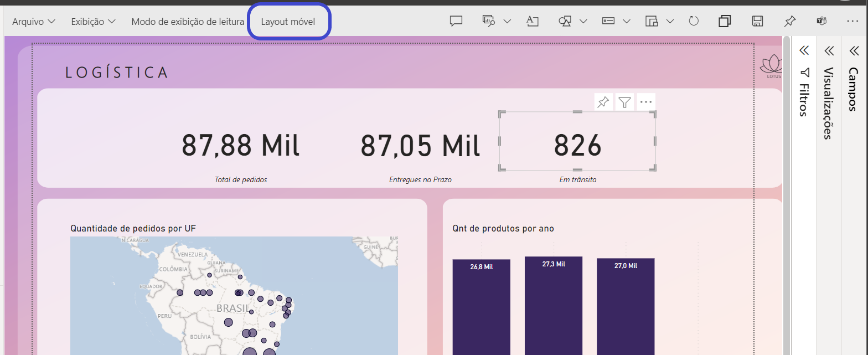This screenshot has width=868, height=355.
Task: Click the shapes icon in toolbar
Action: pyautogui.click(x=565, y=21)
